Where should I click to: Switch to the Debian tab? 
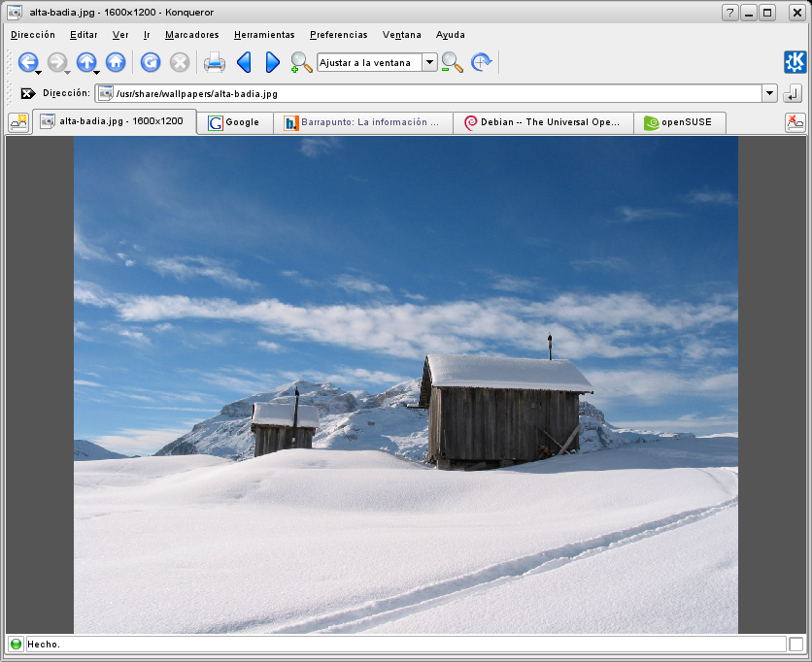(x=542, y=123)
